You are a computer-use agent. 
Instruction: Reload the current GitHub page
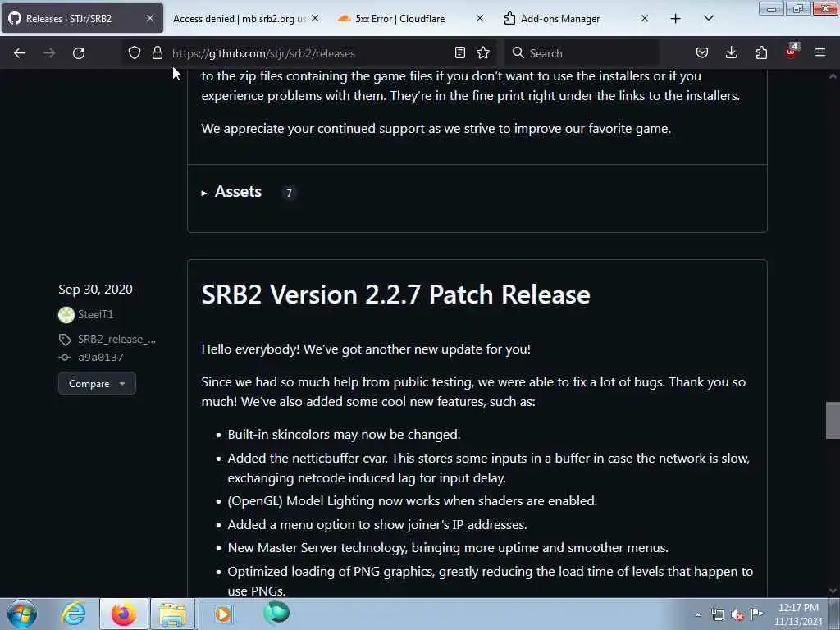click(x=79, y=53)
